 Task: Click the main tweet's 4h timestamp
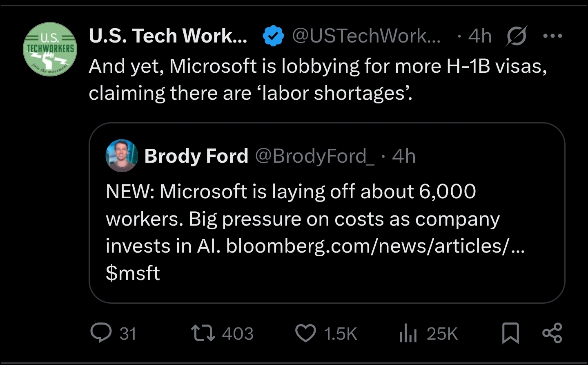(x=480, y=36)
